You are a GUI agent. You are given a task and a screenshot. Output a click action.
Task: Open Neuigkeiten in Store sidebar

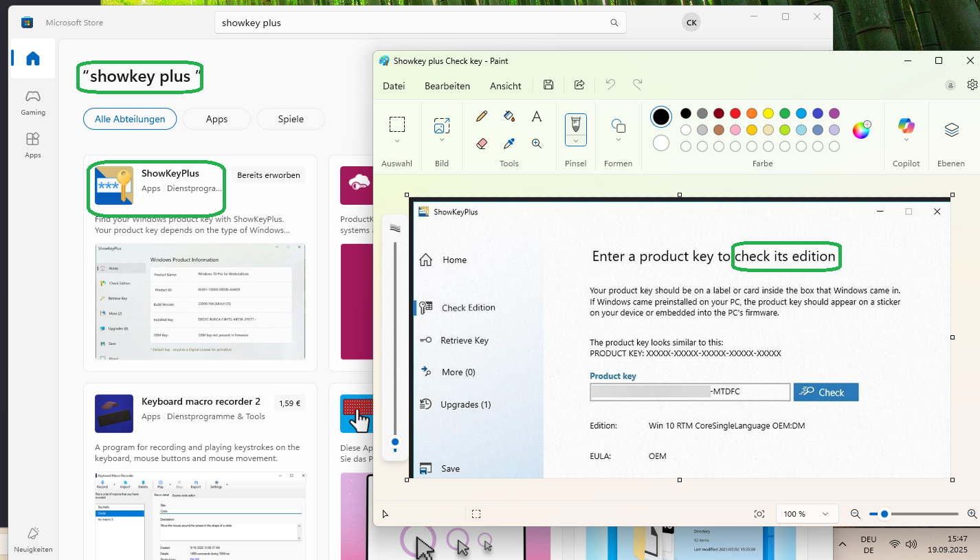click(33, 539)
